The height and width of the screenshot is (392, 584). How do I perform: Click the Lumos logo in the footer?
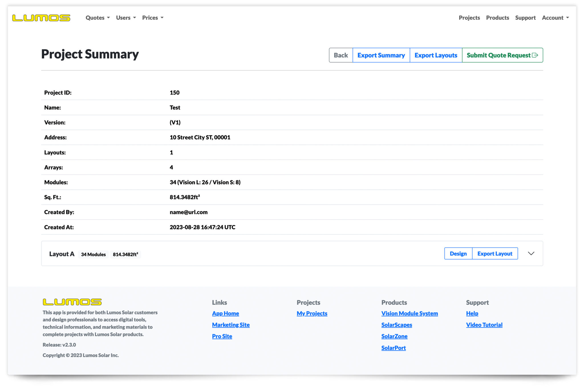(72, 302)
